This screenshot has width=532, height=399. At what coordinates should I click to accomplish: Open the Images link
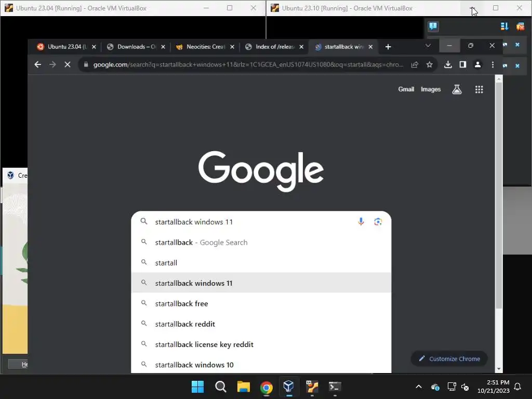tap(431, 89)
